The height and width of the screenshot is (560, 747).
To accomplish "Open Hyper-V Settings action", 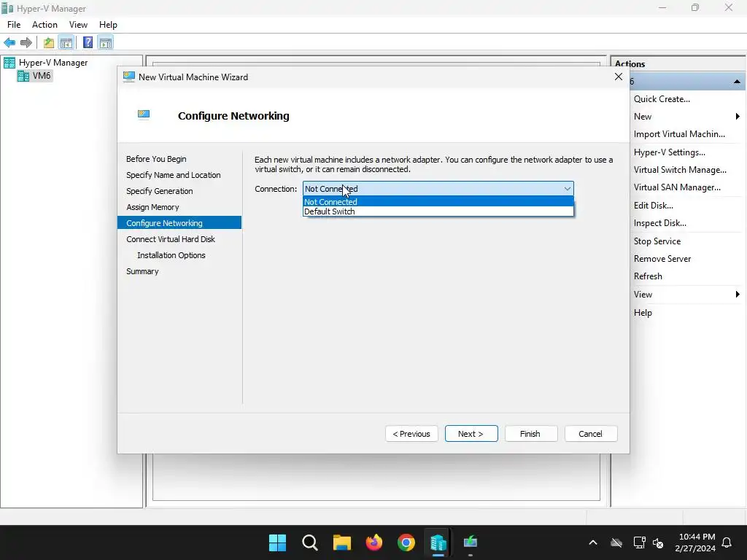I will point(670,152).
